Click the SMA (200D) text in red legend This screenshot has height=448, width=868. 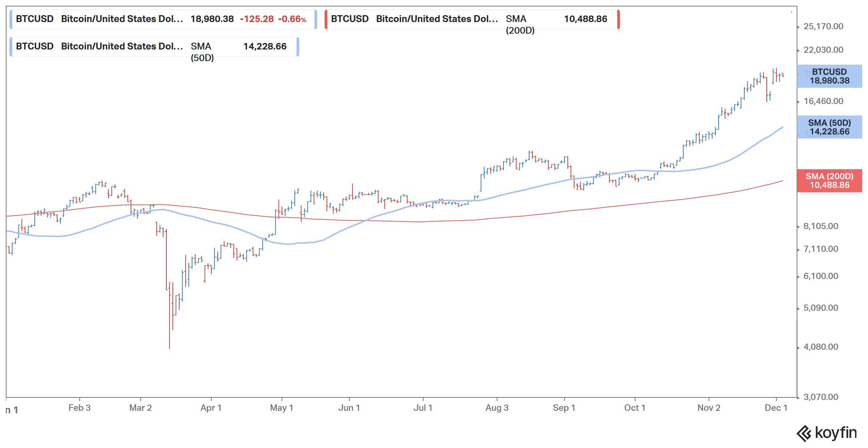[520, 25]
